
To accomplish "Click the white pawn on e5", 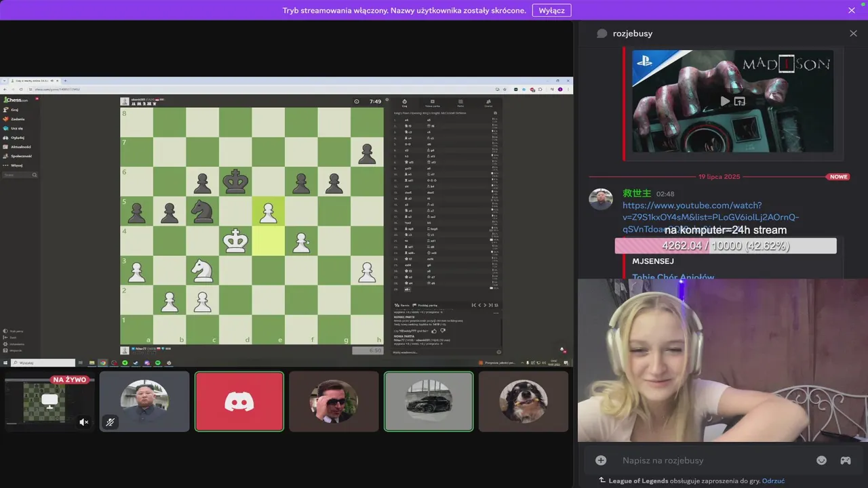I will (x=268, y=211).
